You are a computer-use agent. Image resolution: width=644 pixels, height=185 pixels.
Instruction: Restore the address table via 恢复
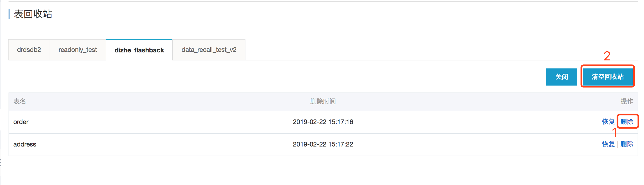[x=608, y=144]
